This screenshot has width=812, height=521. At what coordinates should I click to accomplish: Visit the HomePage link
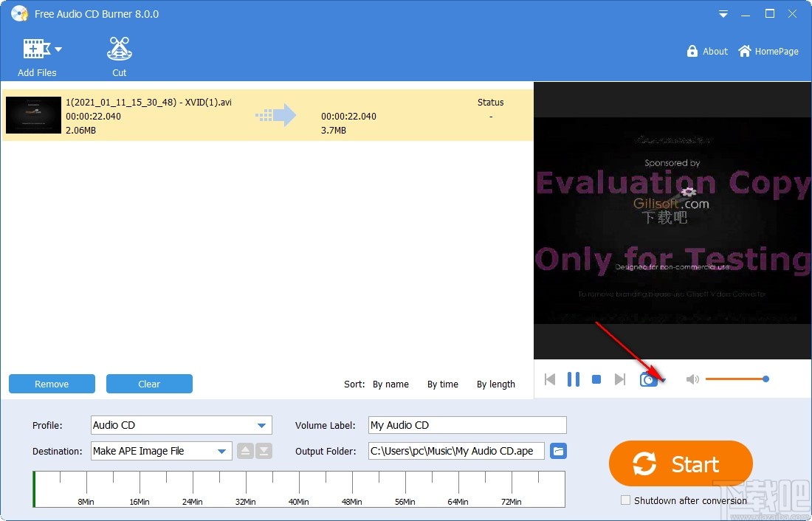click(768, 51)
